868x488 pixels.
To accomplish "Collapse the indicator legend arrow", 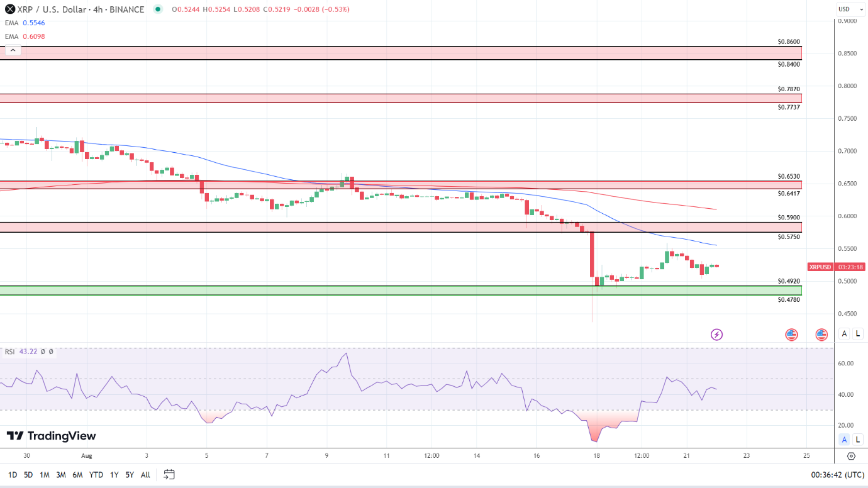I will [11, 50].
